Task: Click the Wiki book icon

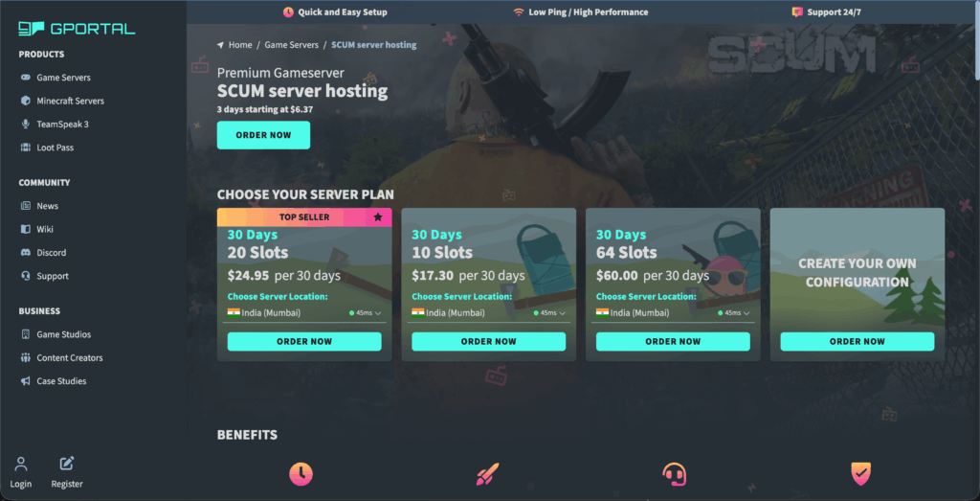Action: point(25,229)
